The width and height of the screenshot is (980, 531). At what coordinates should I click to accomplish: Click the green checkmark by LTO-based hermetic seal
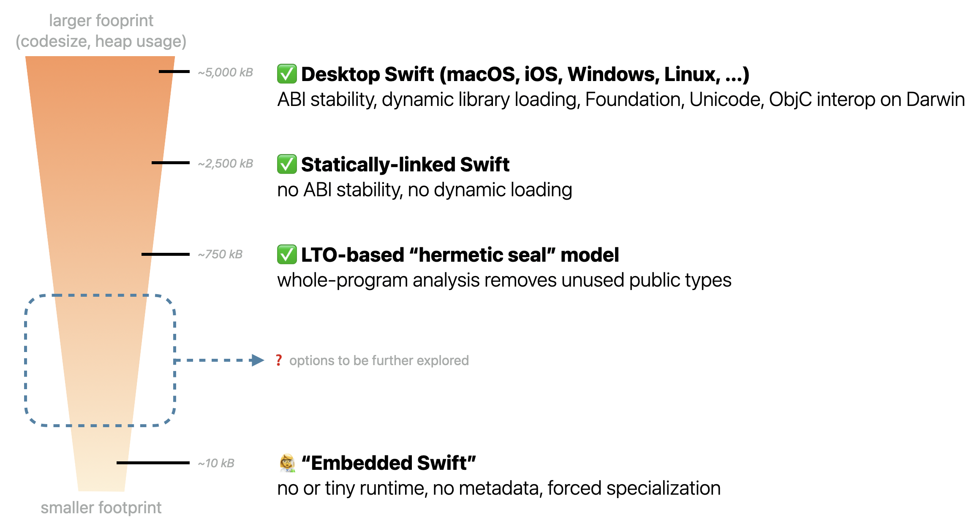(287, 255)
